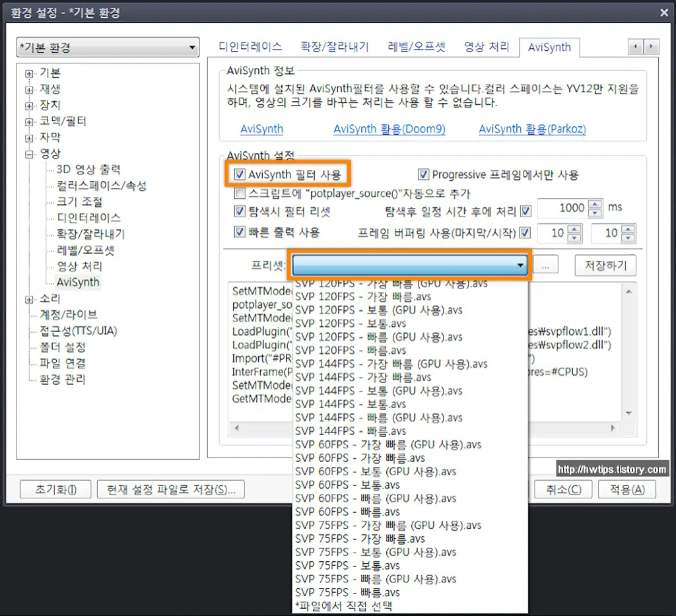Toggle Progressive 프레임에서만 사용 option
Viewport: 676px width, 616px height.
pos(422,174)
